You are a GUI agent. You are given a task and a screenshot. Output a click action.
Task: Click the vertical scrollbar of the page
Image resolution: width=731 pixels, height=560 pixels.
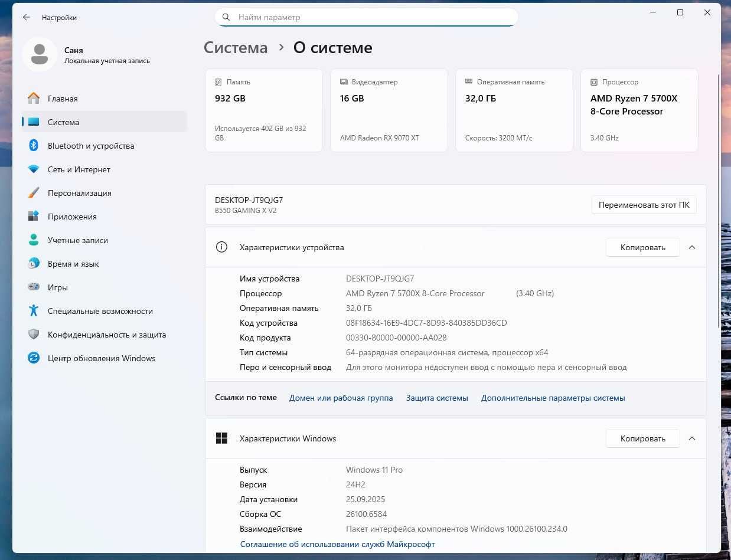718,201
